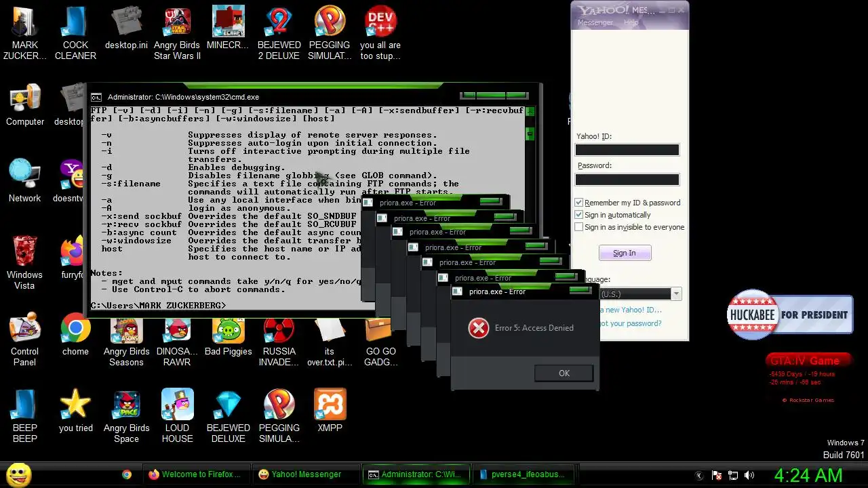The image size is (868, 488).
Task: Open PEGGING SIMULAT... in the top row
Action: [x=330, y=34]
